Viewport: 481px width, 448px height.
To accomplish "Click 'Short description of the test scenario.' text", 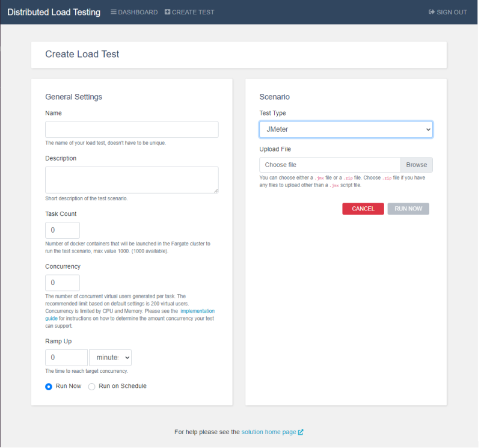I will coord(87,199).
